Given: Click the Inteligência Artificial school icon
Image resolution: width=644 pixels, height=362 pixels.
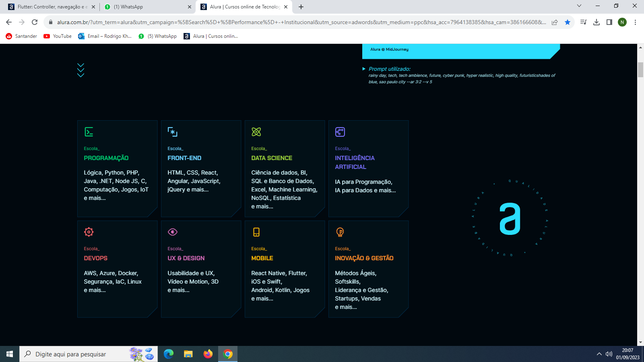Looking at the screenshot, I should point(340,132).
